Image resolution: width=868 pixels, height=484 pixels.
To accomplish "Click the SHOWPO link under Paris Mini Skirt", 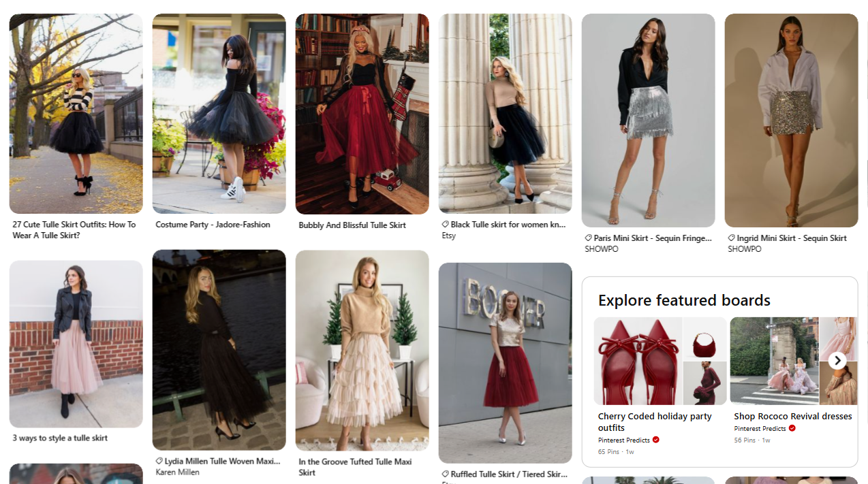I will tap(601, 249).
